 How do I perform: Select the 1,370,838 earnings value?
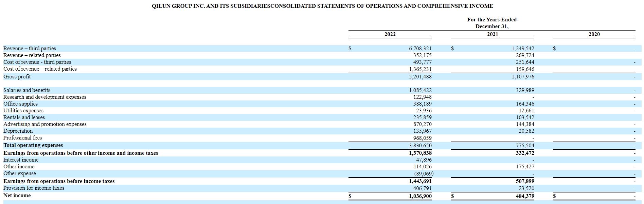tap(420, 153)
